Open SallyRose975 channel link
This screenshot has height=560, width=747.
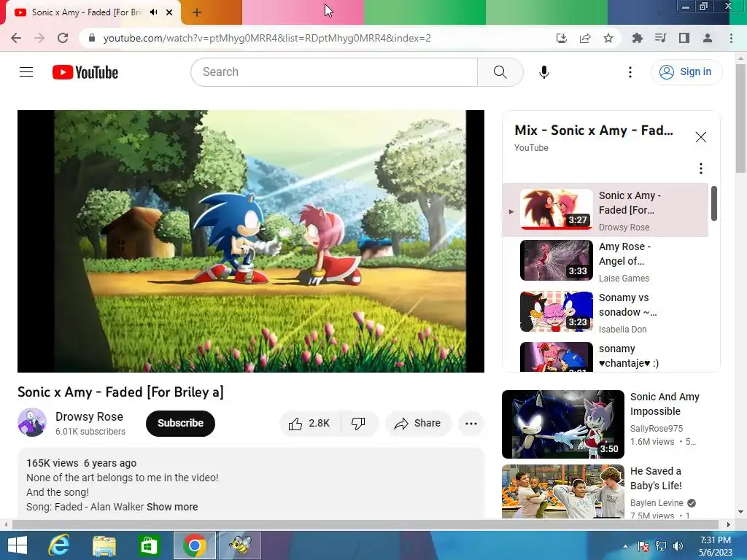click(656, 429)
